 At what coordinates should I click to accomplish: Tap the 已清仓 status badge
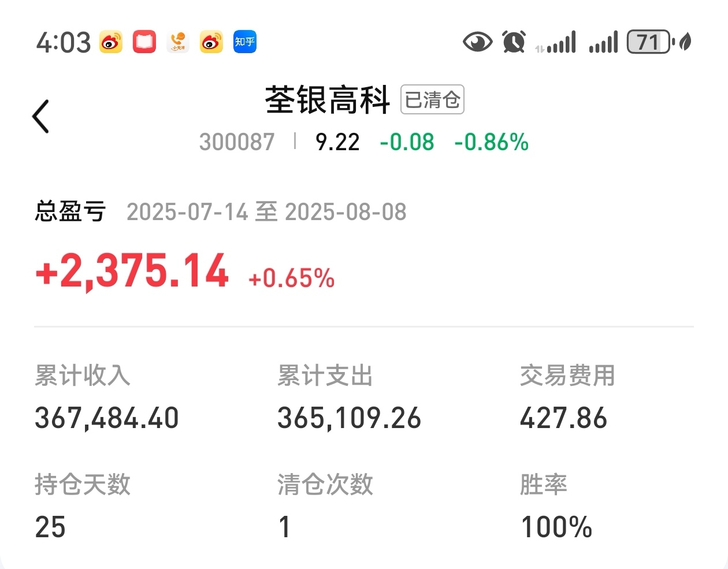pos(432,100)
